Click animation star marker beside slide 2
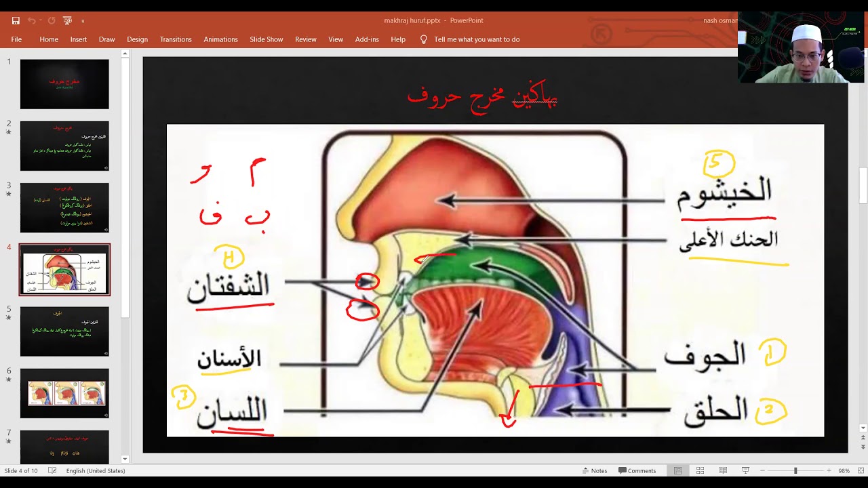Image resolution: width=868 pixels, height=488 pixels. (x=9, y=132)
